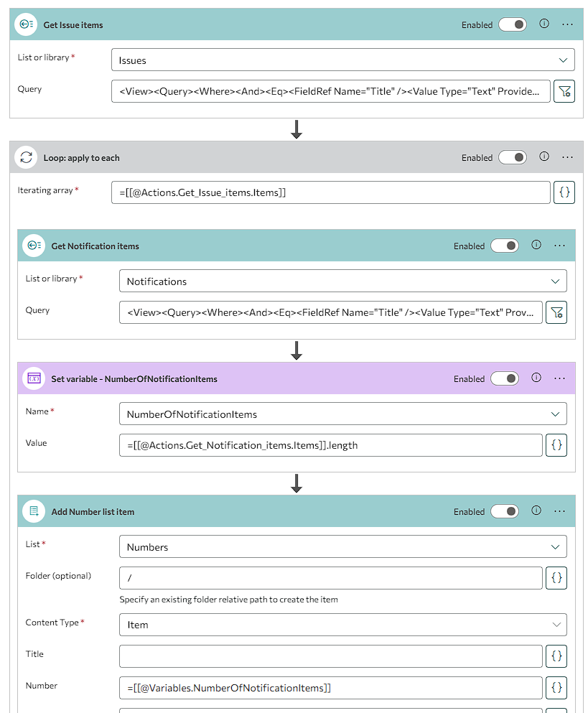Open expression editor for Number field
This screenshot has height=713, width=588.
[x=556, y=688]
